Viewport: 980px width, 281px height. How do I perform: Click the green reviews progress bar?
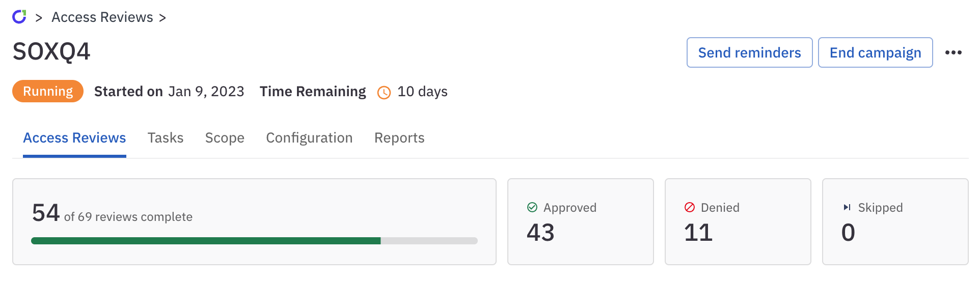coord(206,241)
